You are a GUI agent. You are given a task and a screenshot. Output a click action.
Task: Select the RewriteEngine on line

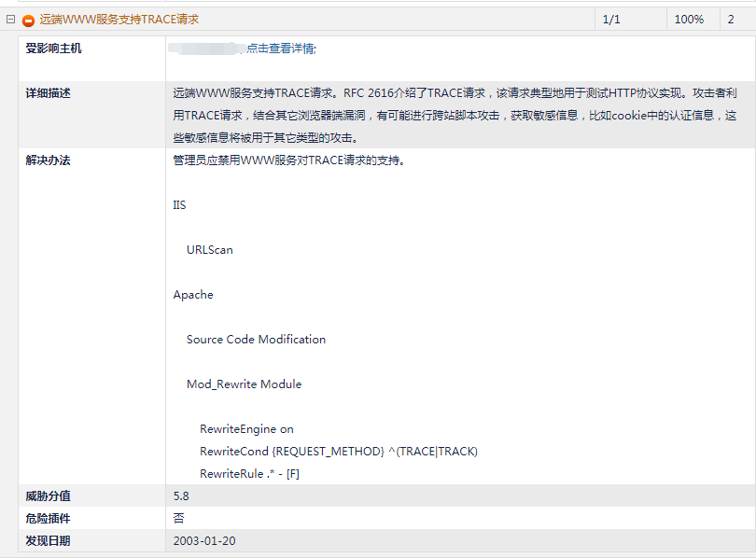[245, 428]
